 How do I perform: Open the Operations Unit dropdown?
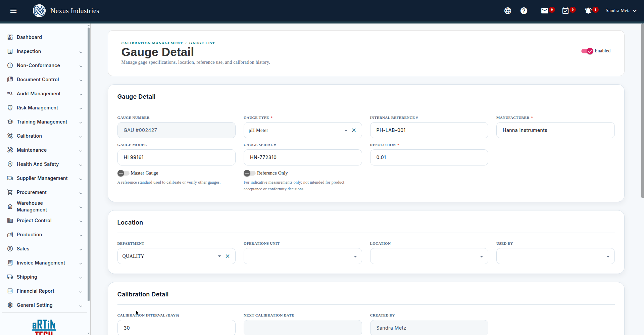coord(303,256)
